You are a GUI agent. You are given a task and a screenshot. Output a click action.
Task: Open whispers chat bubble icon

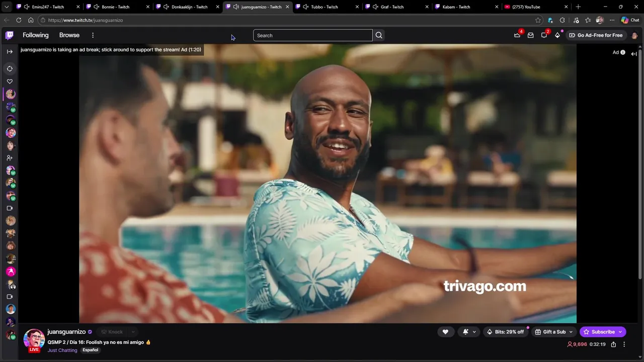[x=544, y=35]
